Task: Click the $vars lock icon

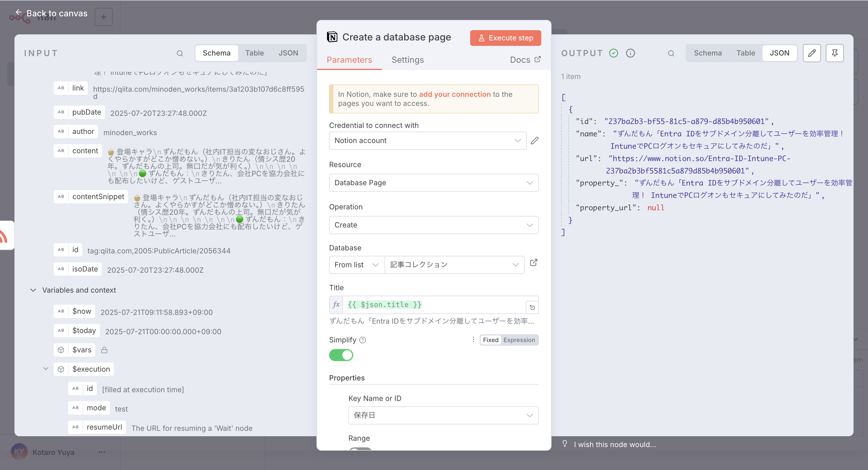Action: [104, 350]
